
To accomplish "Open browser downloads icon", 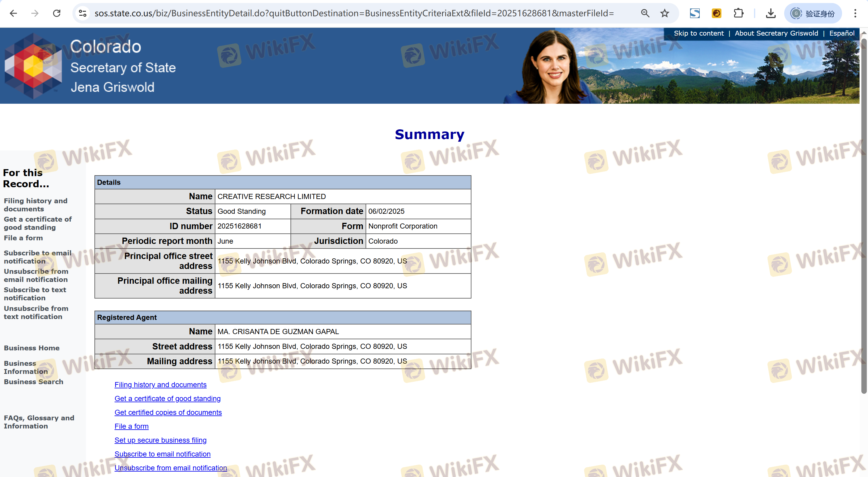I will (x=771, y=14).
